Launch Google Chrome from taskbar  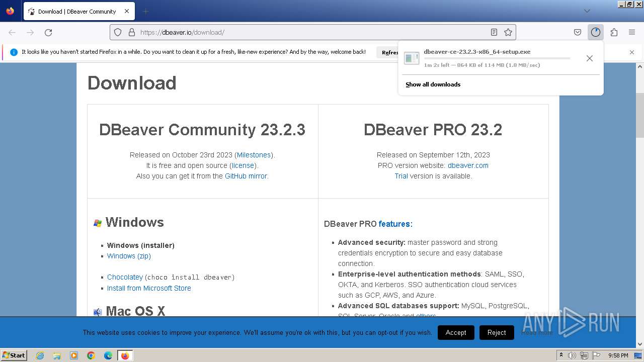pos(91,355)
